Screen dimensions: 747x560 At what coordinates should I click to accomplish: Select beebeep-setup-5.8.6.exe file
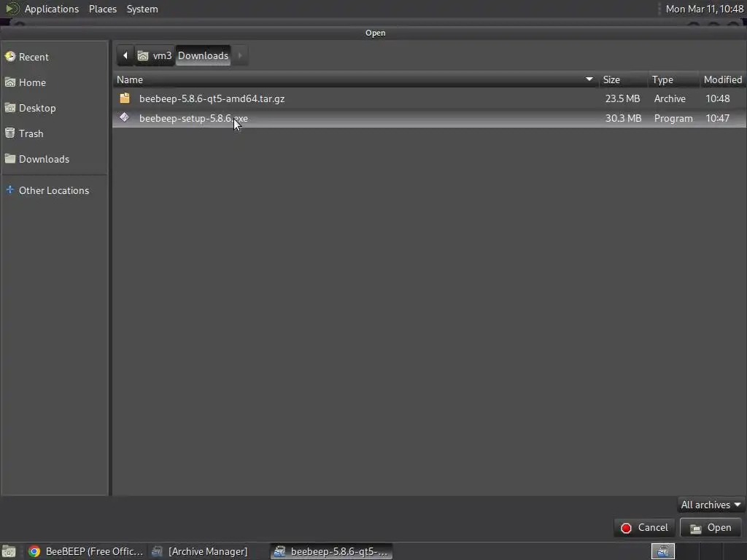click(x=429, y=118)
